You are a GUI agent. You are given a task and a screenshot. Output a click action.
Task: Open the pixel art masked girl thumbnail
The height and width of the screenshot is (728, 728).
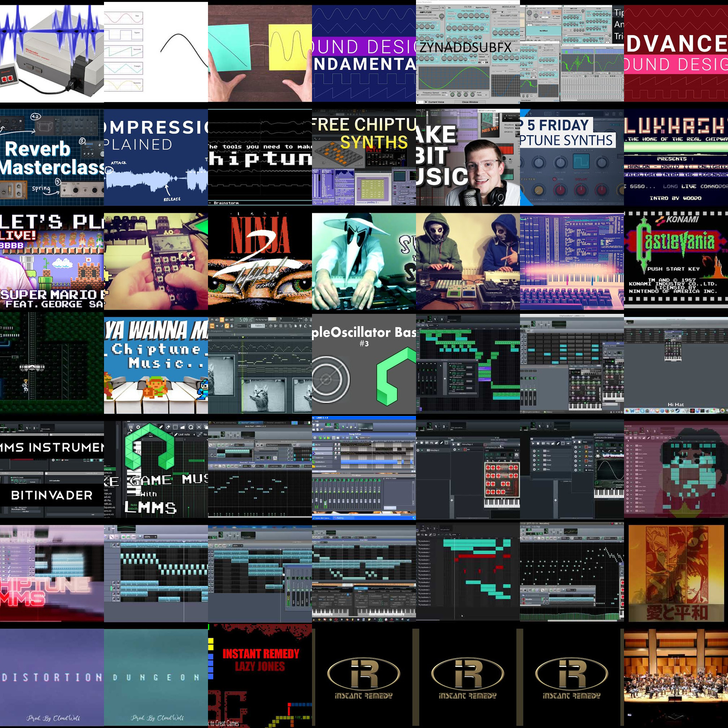(676, 470)
